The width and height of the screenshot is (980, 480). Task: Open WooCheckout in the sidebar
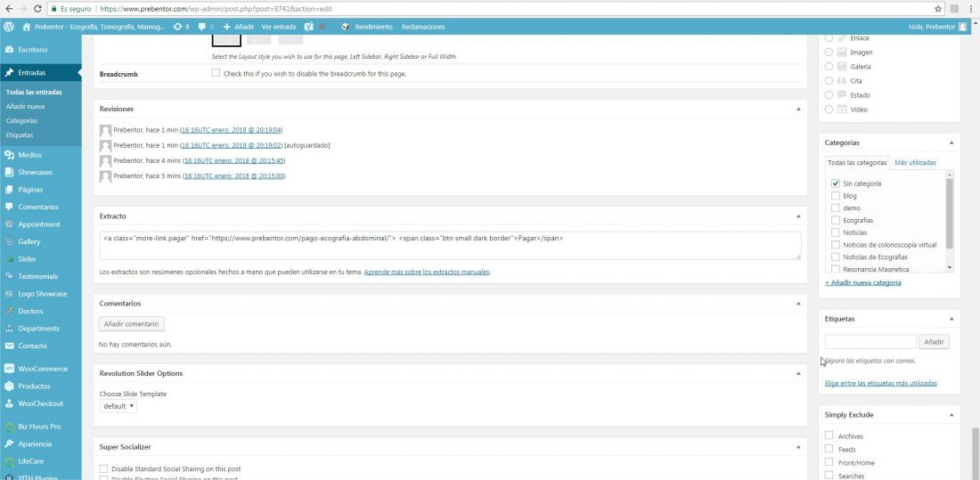point(41,403)
